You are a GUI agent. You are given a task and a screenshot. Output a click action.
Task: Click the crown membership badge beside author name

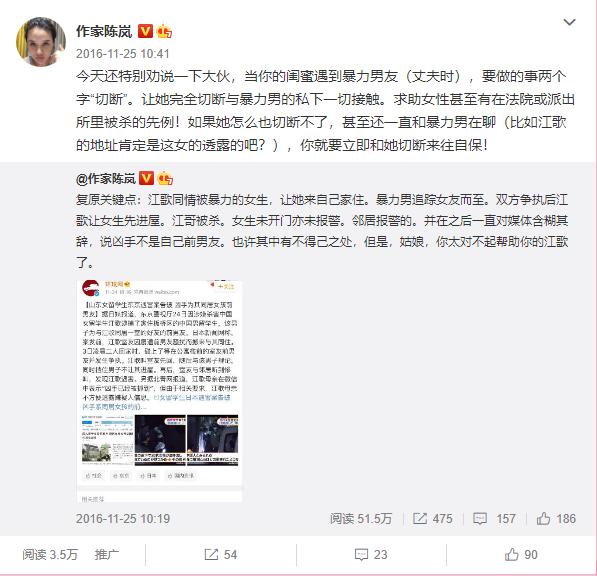click(x=164, y=31)
